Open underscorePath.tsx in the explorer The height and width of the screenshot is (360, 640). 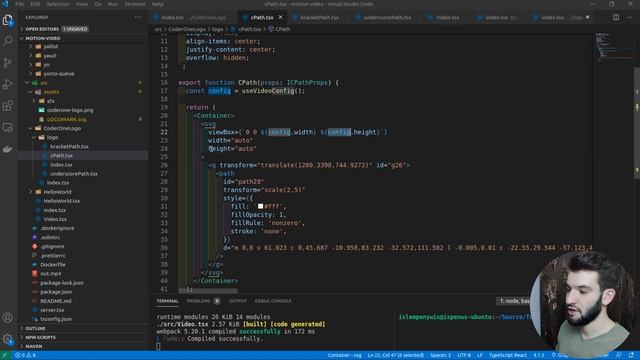(x=73, y=173)
